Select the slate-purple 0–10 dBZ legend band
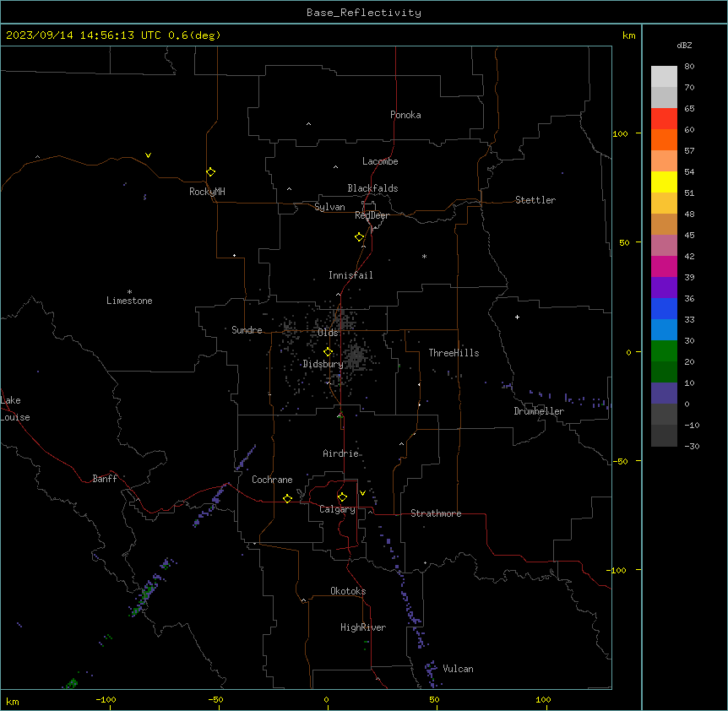Image resolution: width=728 pixels, height=711 pixels. pyautogui.click(x=664, y=393)
